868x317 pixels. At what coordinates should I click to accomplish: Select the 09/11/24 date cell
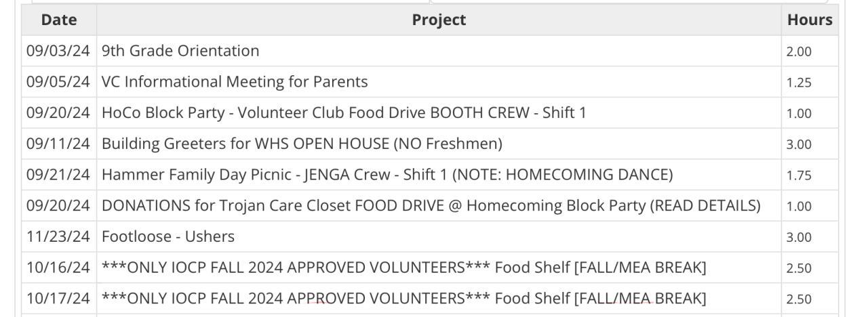[x=58, y=144]
